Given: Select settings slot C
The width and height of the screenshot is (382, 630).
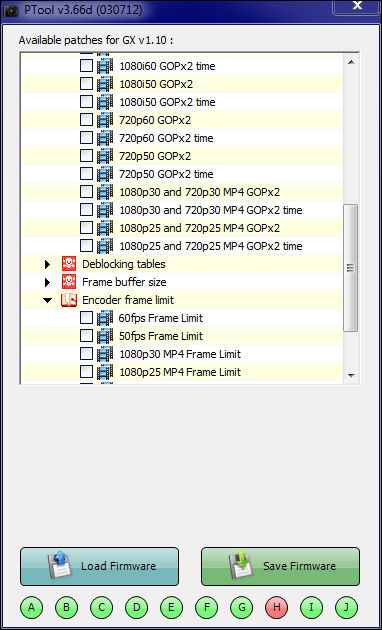Looking at the screenshot, I should point(101,607).
